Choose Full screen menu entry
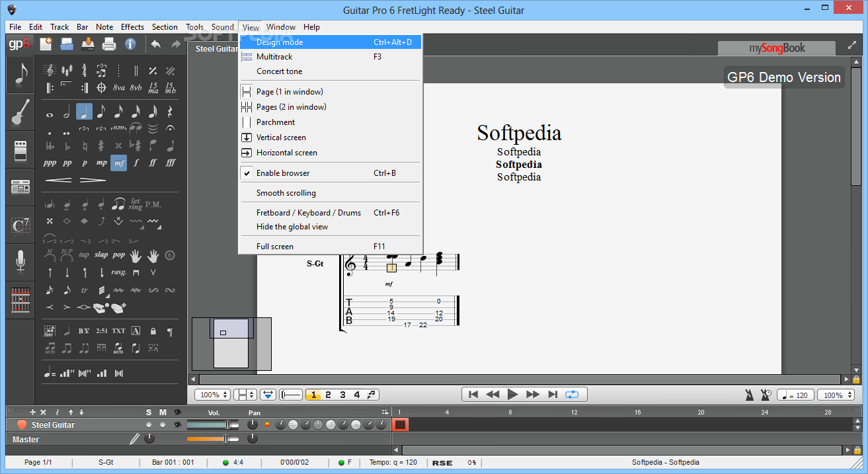Screen dimensions: 868x474 pos(330,247)
